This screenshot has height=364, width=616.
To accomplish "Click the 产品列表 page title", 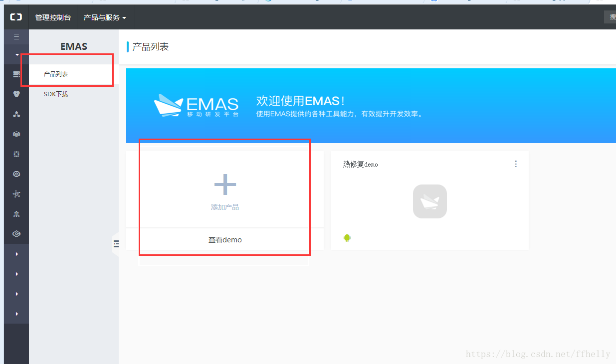I will [x=151, y=47].
